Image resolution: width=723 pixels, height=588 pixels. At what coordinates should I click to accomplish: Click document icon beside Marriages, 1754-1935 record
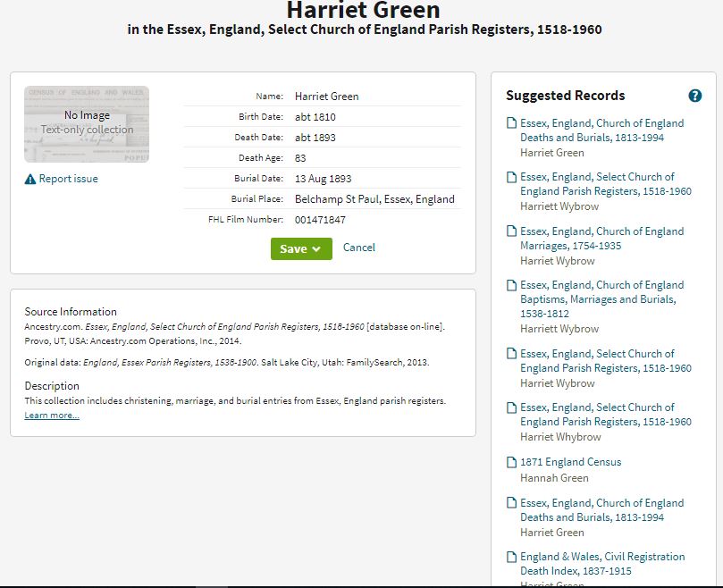click(511, 231)
